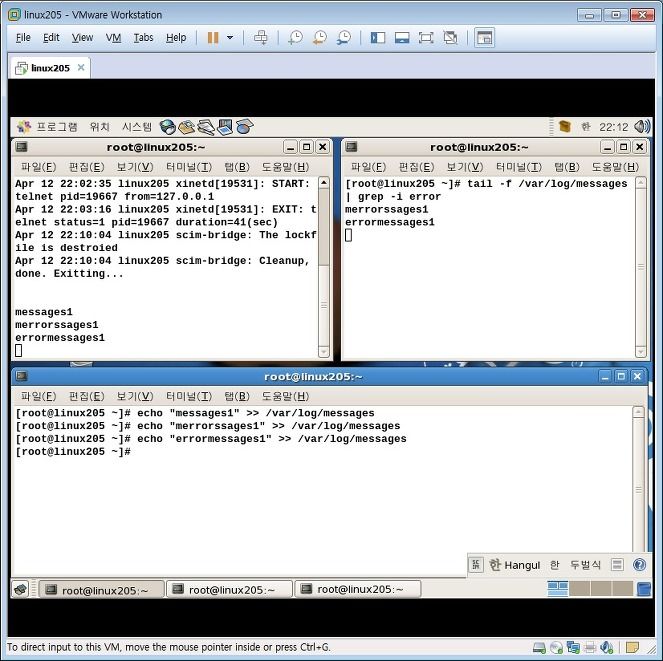Enter full screen mode icon in VMware toolbar
The height and width of the screenshot is (661, 663).
pyautogui.click(x=426, y=38)
